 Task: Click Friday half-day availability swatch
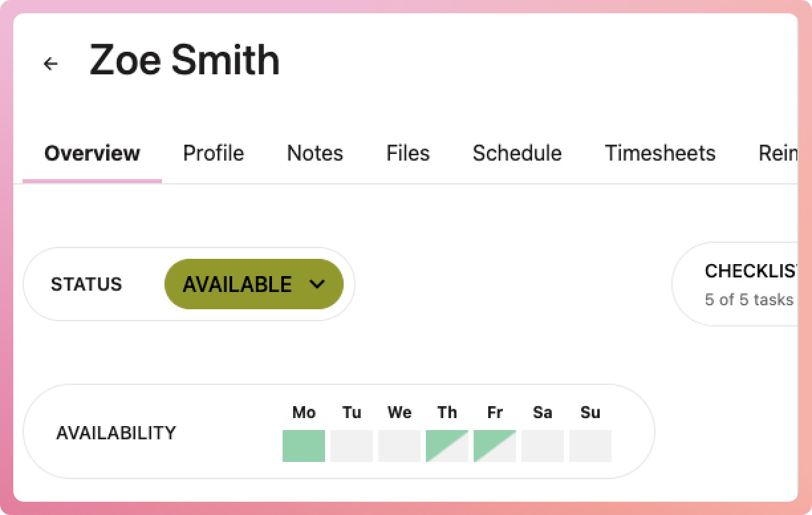pyautogui.click(x=495, y=446)
